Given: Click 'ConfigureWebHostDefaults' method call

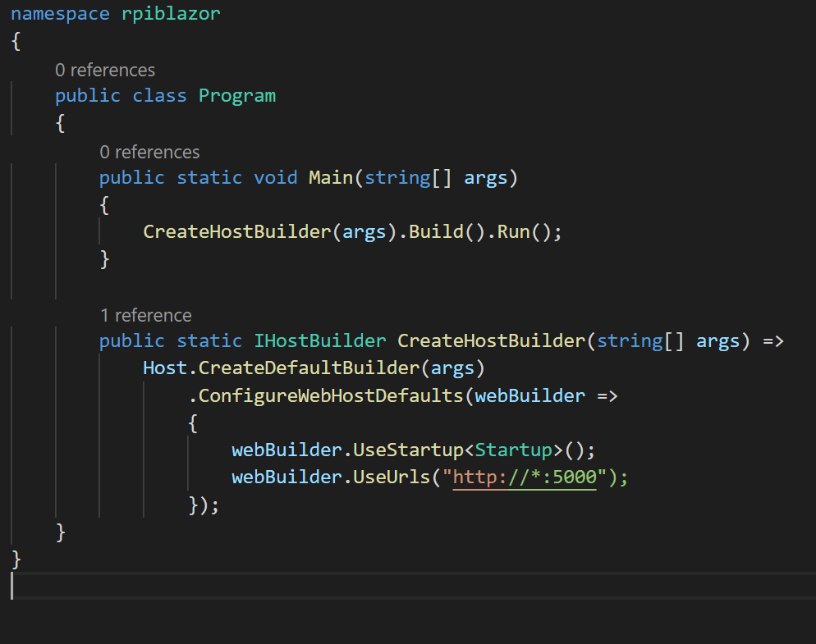Looking at the screenshot, I should pyautogui.click(x=331, y=396).
